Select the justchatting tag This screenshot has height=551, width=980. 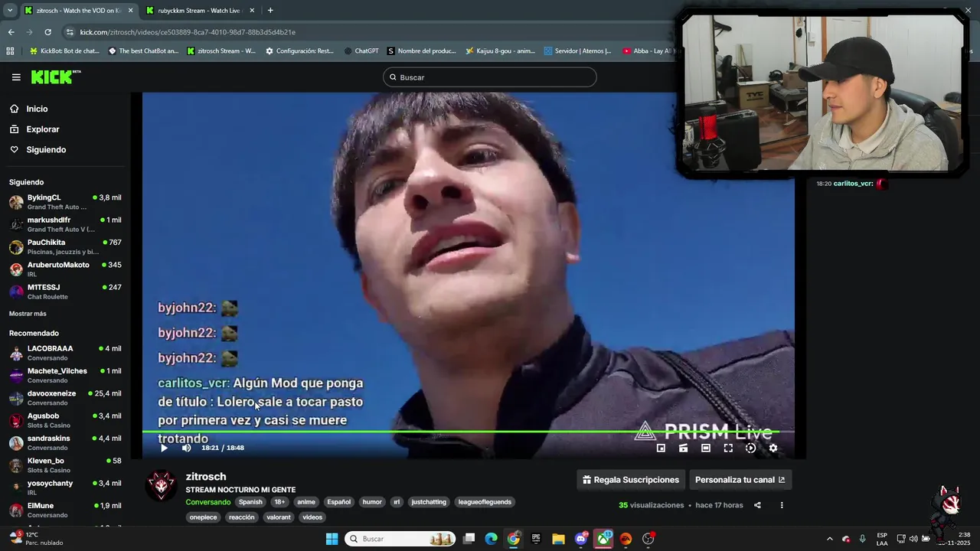[429, 502]
